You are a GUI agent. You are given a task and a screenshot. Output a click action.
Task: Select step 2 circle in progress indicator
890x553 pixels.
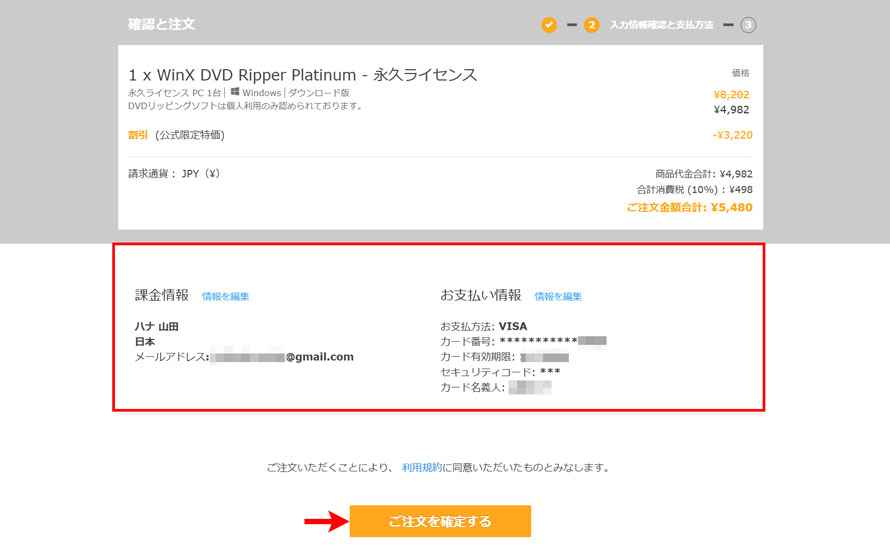coord(591,25)
